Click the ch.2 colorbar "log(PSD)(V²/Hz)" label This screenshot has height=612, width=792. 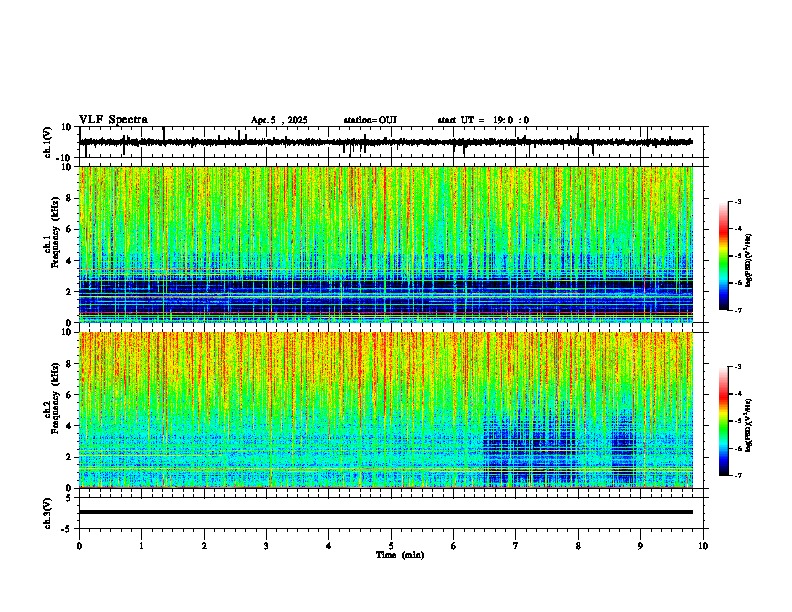749,425
